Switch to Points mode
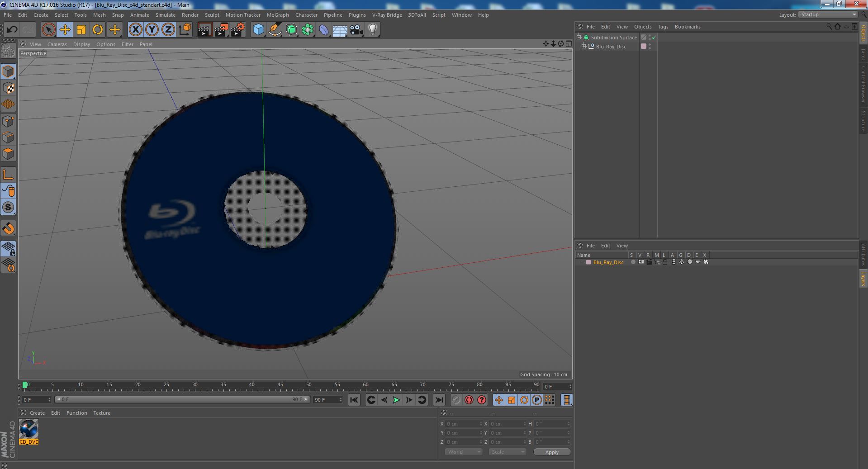Screen dimensions: 868x469 8,121
